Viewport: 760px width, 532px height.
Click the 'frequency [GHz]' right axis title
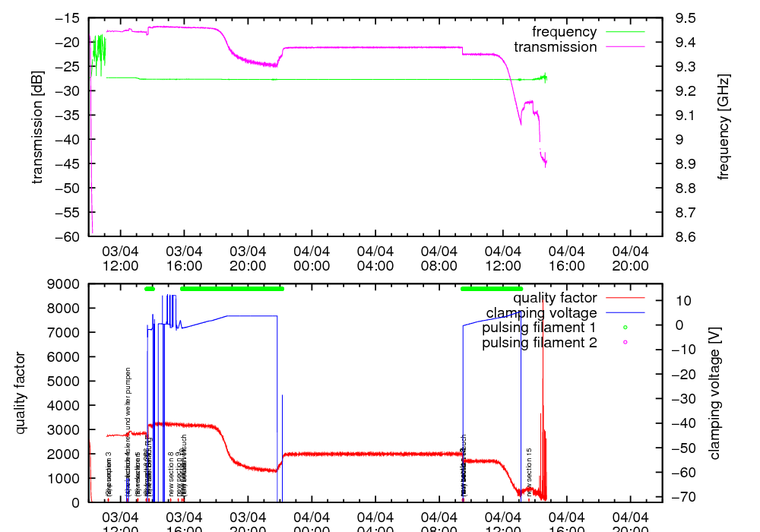(724, 127)
